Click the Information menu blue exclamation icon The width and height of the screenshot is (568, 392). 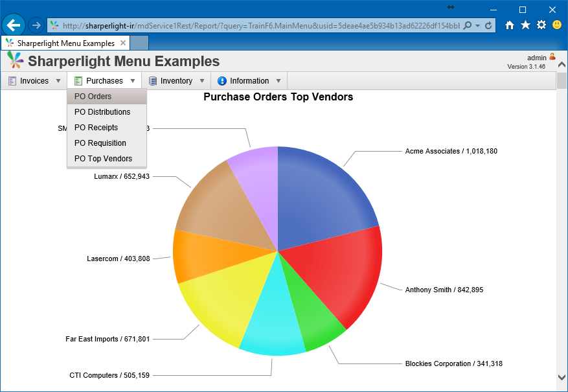coord(222,81)
